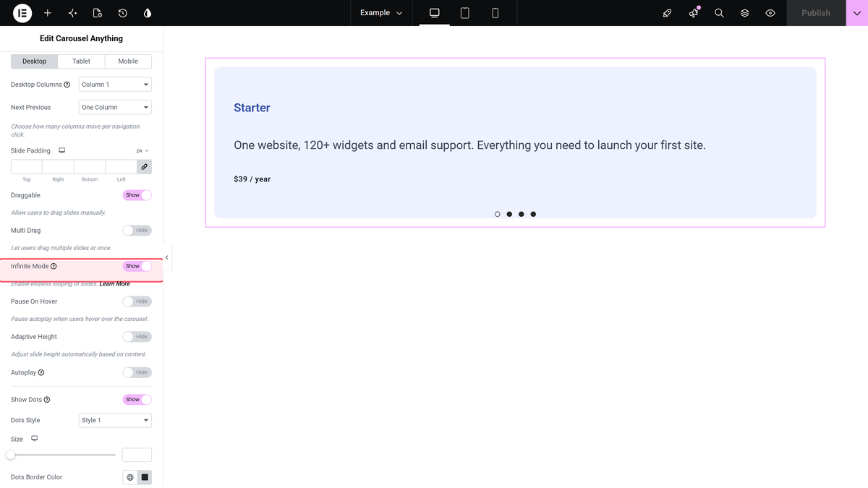Click the Show Dots help icon
Image resolution: width=868 pixels, height=488 pixels.
47,399
